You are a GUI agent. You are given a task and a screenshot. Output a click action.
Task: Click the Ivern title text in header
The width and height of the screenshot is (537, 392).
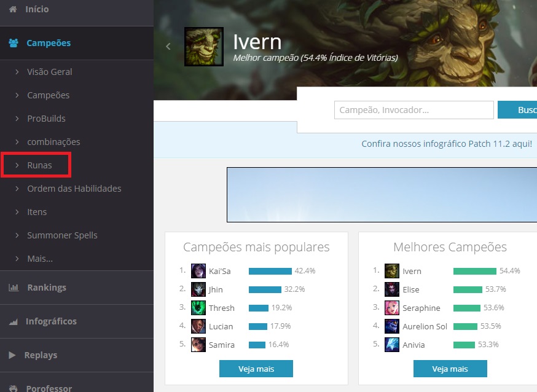(x=257, y=42)
